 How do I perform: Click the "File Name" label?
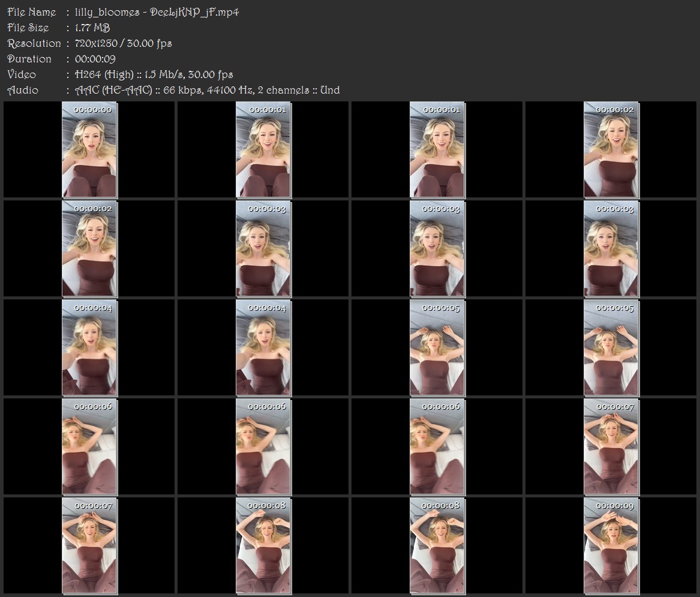[32, 12]
